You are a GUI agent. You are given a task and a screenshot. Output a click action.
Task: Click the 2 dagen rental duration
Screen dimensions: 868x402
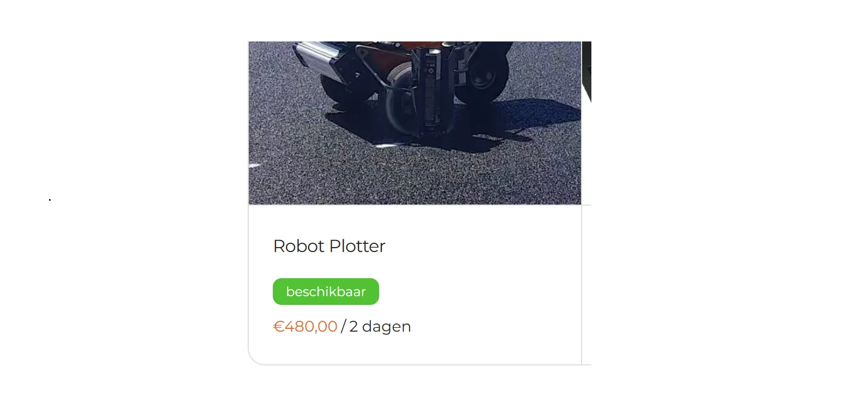click(380, 326)
